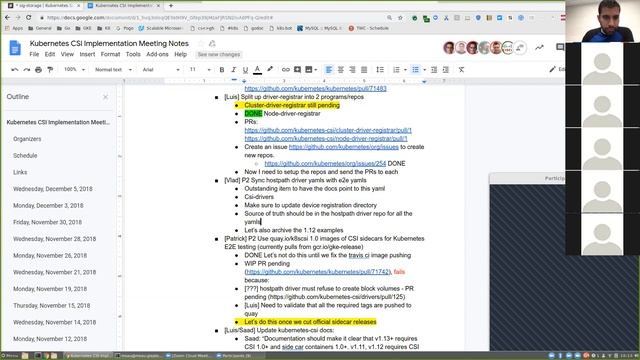Open the Insert menu

point(87,54)
